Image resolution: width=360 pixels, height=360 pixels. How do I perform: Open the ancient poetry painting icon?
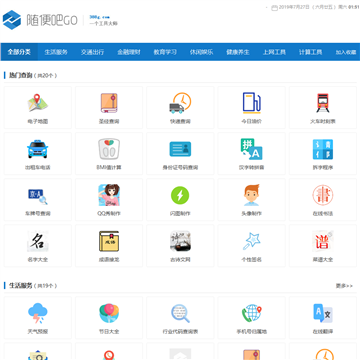click(x=180, y=241)
